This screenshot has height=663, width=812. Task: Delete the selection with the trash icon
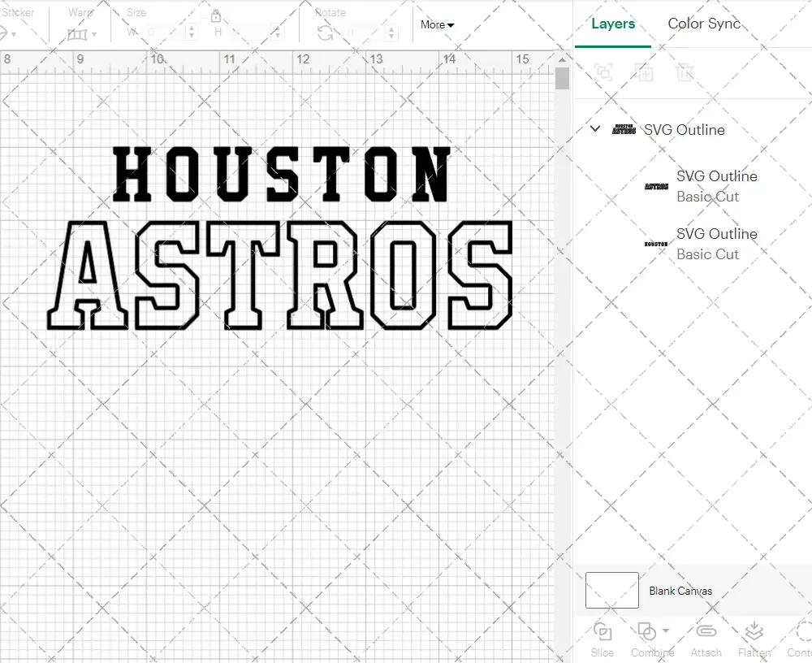coord(685,73)
